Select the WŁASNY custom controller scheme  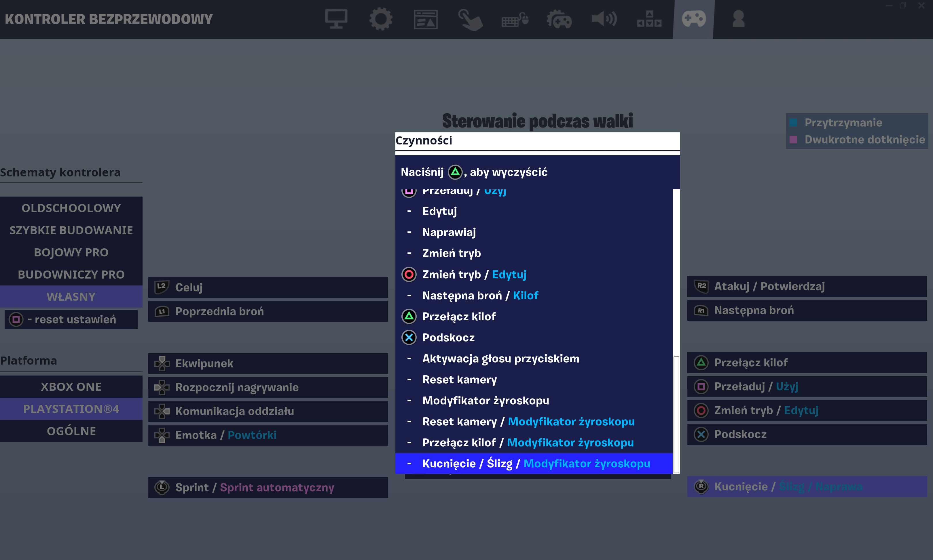pyautogui.click(x=71, y=297)
